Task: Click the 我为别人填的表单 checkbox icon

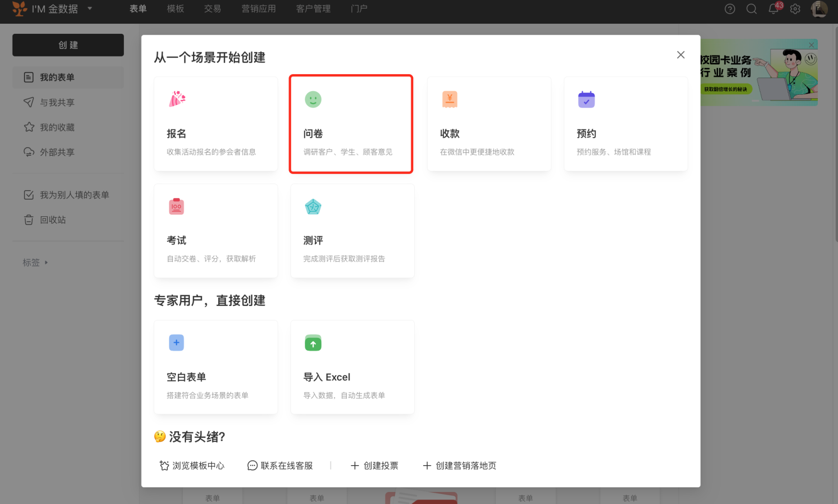Action: click(x=29, y=195)
